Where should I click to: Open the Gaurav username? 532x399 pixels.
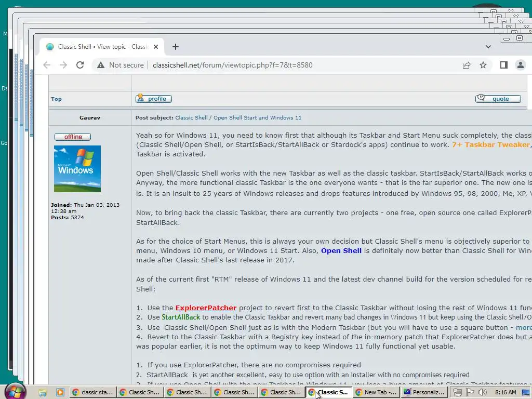(90, 118)
